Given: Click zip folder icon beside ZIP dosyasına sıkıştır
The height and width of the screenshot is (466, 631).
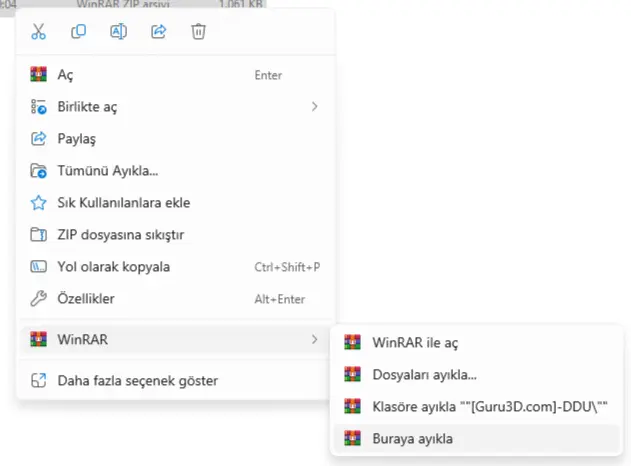Looking at the screenshot, I should [38, 235].
